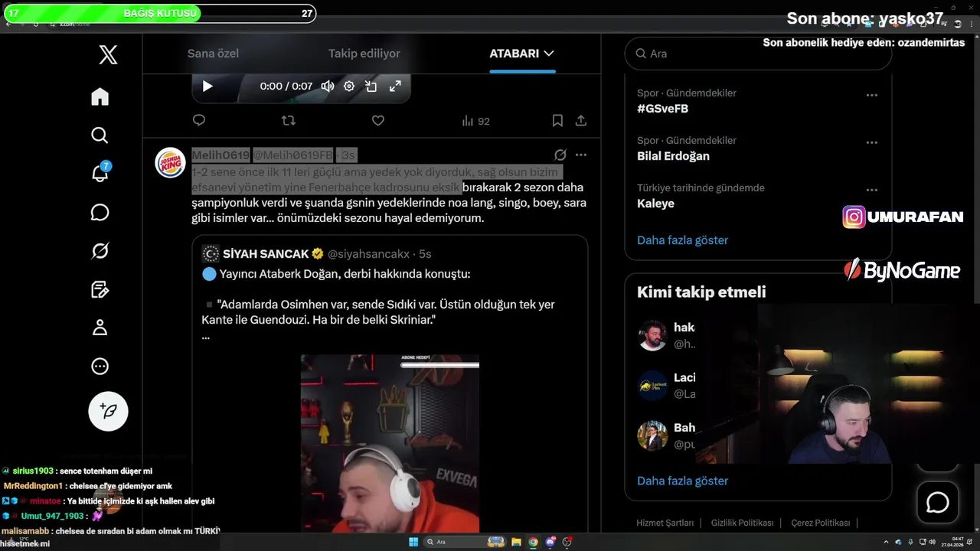
Task: Click Daha fazla göster under trends
Action: (682, 240)
